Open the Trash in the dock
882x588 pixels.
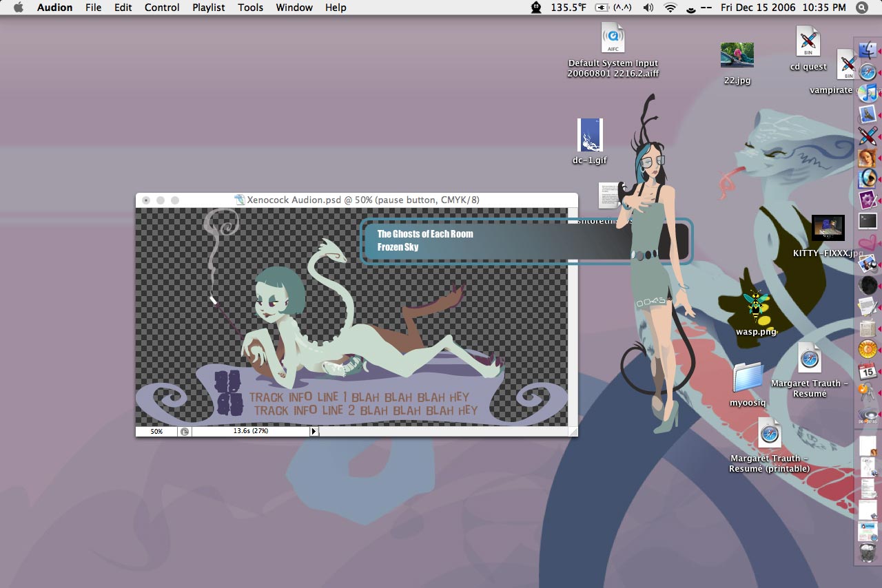pos(868,554)
